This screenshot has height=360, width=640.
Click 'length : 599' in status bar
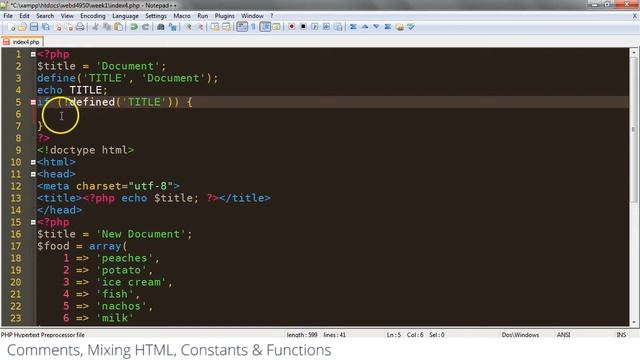[x=302, y=335]
